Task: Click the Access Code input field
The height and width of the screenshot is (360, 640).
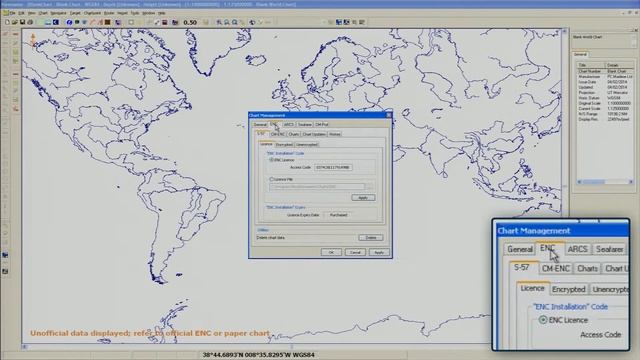Action: (333, 167)
